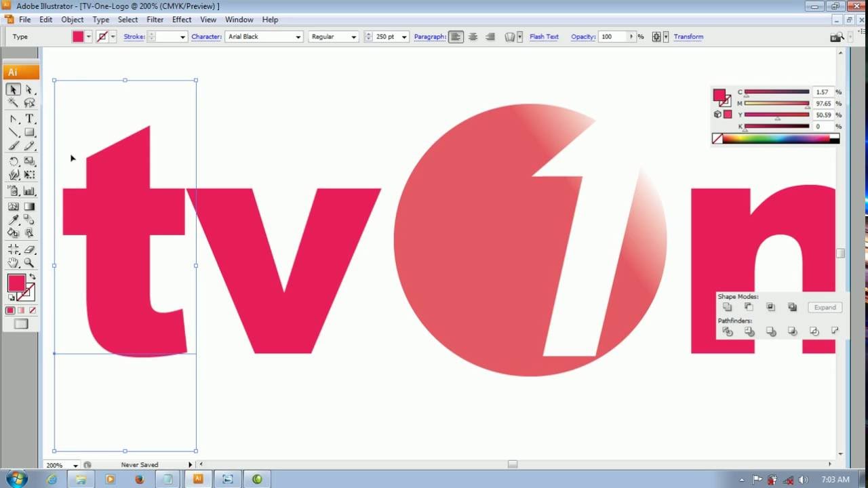Select the Live Paint Bucket tool
868x488 pixels.
(x=14, y=232)
